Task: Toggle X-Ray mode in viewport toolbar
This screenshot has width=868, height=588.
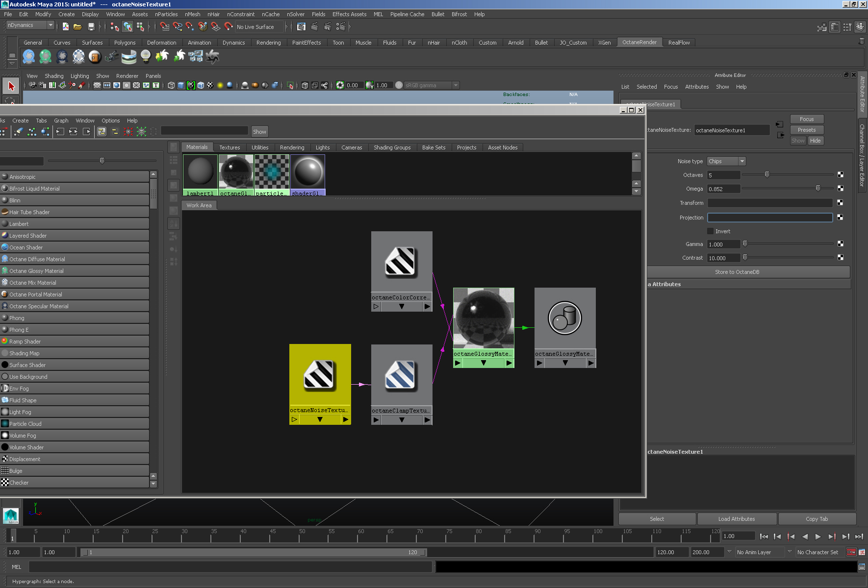Action: coord(305,85)
